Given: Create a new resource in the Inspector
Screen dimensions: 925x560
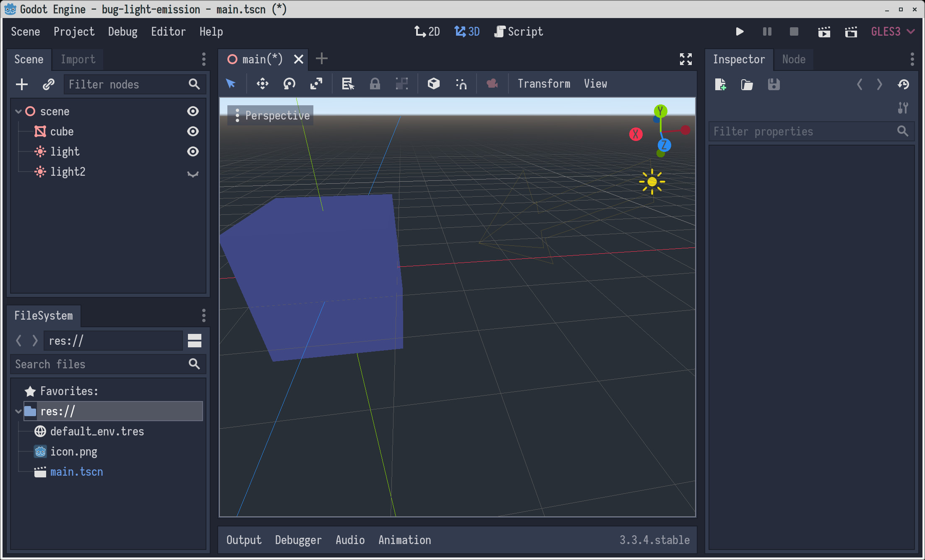Looking at the screenshot, I should pos(720,84).
